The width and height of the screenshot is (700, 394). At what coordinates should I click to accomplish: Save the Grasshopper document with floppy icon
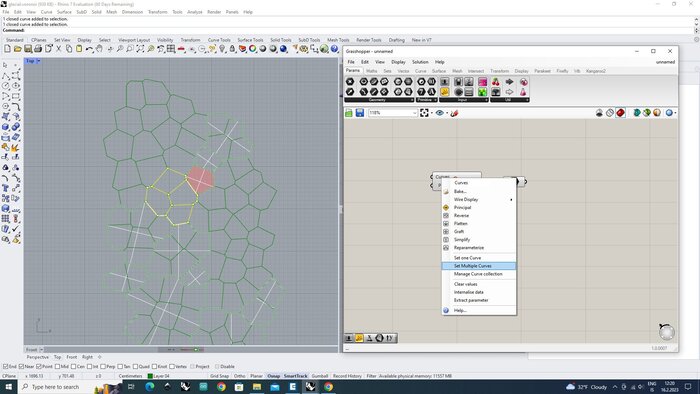click(360, 113)
